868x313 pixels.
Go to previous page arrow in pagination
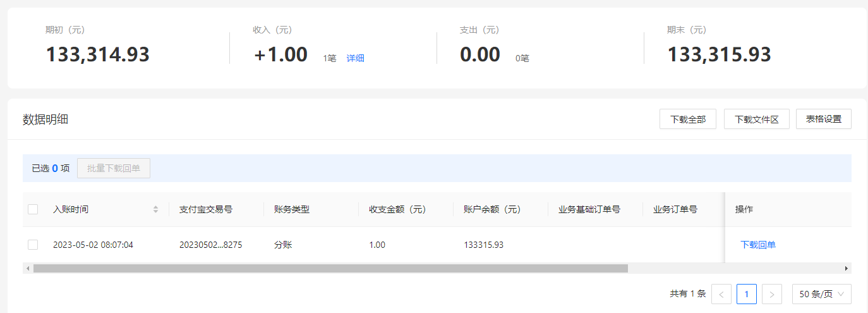coord(721,294)
